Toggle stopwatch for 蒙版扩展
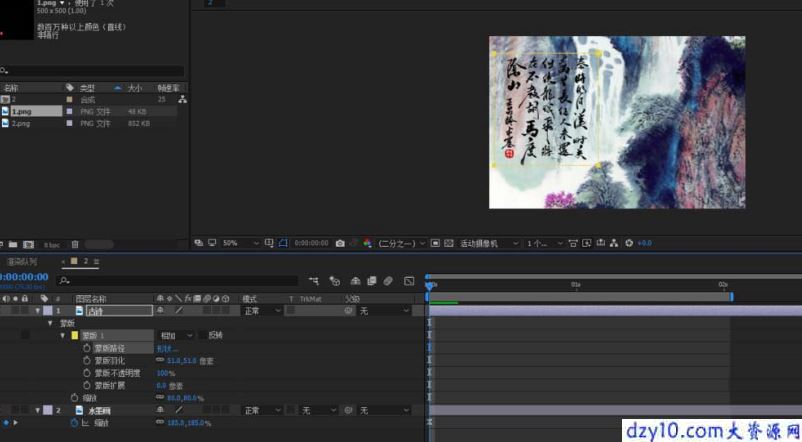The image size is (802, 442). (x=87, y=385)
